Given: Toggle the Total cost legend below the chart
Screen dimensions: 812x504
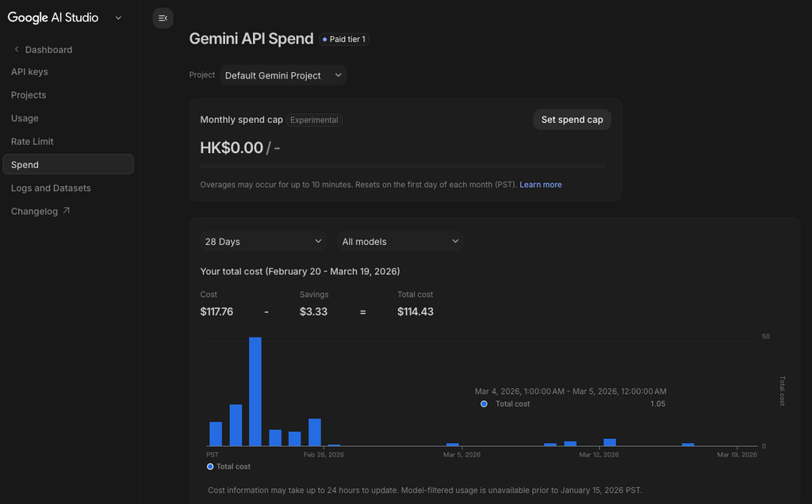Looking at the screenshot, I should (228, 467).
